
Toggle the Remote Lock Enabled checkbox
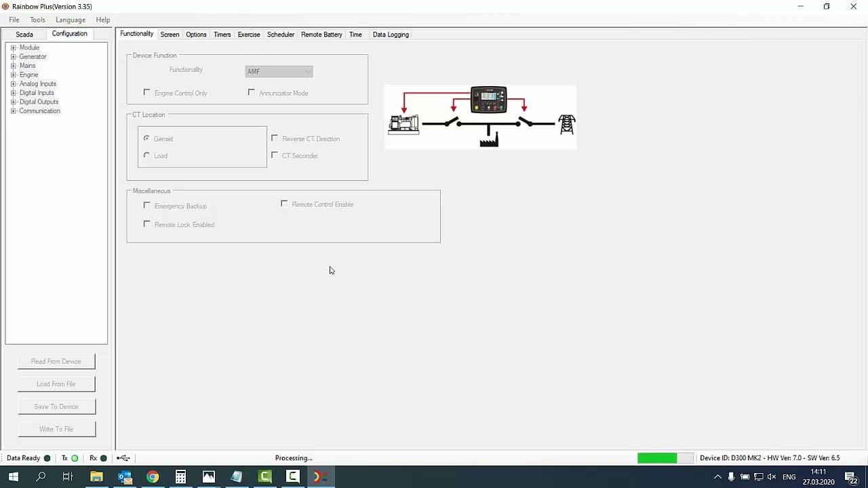click(x=147, y=224)
